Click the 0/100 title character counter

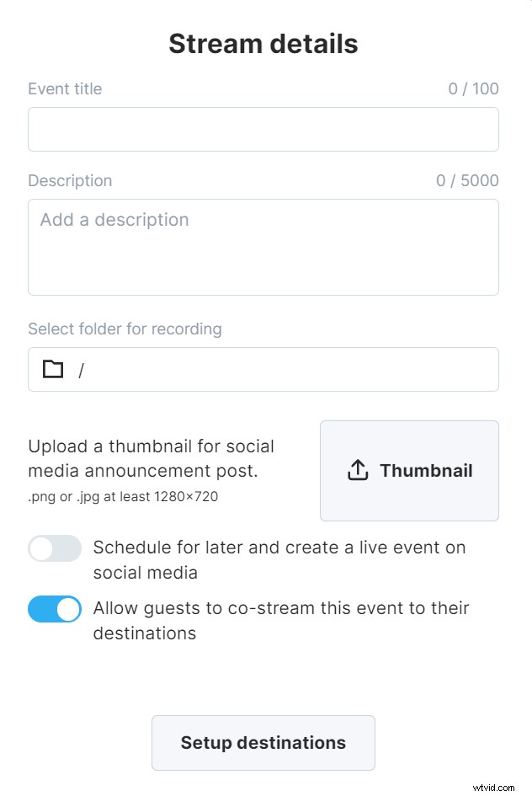pyautogui.click(x=473, y=88)
